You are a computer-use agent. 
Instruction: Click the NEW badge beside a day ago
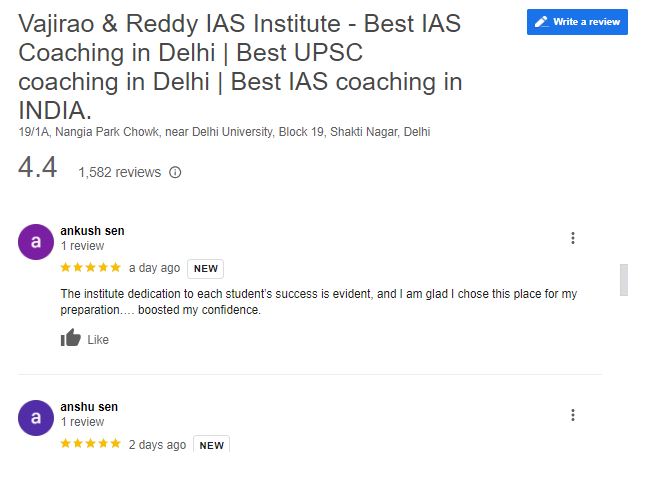coord(206,269)
